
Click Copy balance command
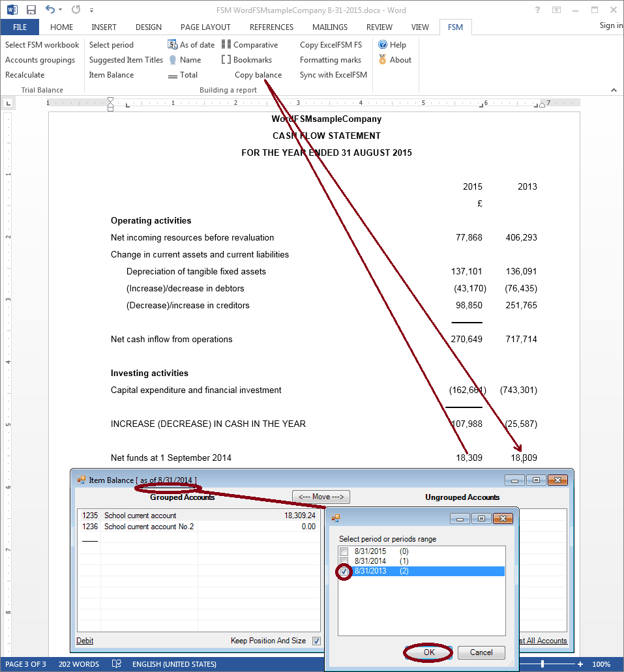pyautogui.click(x=258, y=74)
